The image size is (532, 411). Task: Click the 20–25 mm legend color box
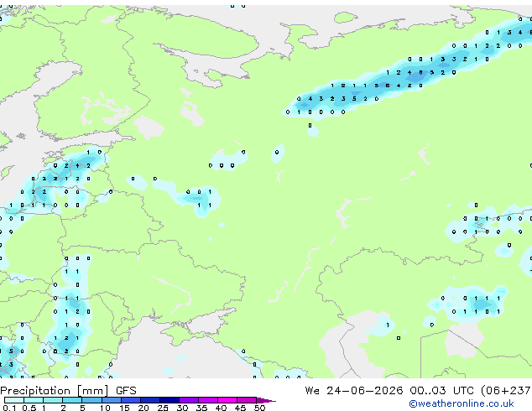click(x=150, y=400)
